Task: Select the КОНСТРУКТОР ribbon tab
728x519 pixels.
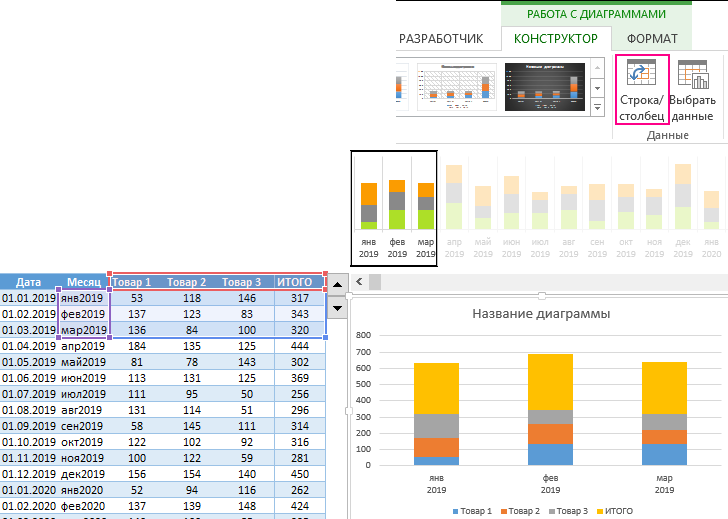Action: pyautogui.click(x=555, y=39)
